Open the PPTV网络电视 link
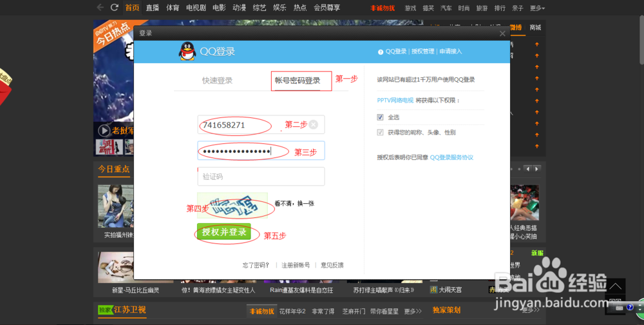 tap(395, 101)
